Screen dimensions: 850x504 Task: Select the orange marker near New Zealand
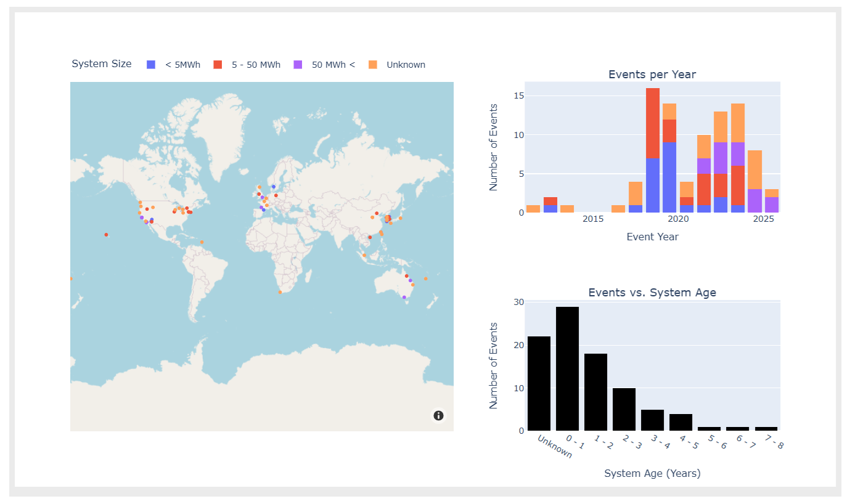click(x=425, y=278)
